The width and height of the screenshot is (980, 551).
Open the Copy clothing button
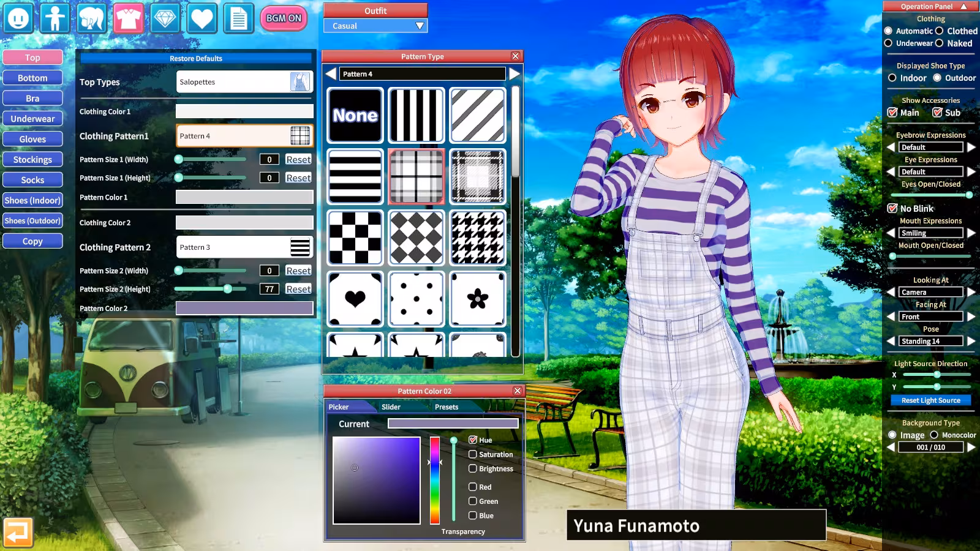click(x=32, y=241)
